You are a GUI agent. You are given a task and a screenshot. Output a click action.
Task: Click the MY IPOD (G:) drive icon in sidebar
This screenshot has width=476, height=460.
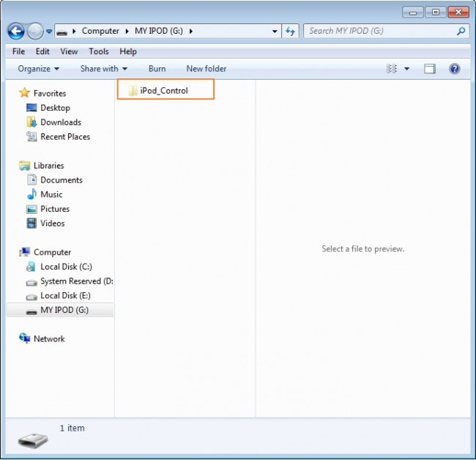[31, 312]
